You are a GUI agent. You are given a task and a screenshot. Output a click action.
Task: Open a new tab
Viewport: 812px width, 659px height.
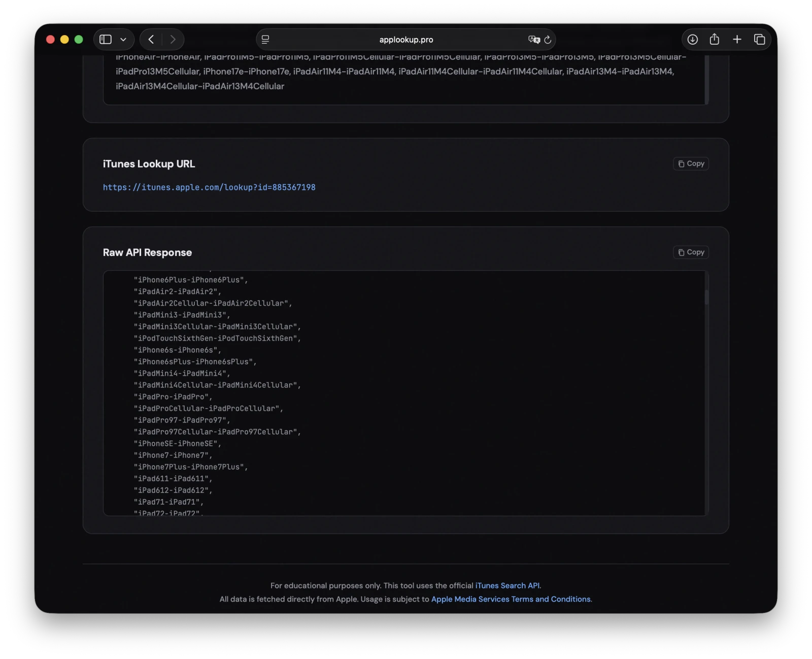tap(737, 40)
